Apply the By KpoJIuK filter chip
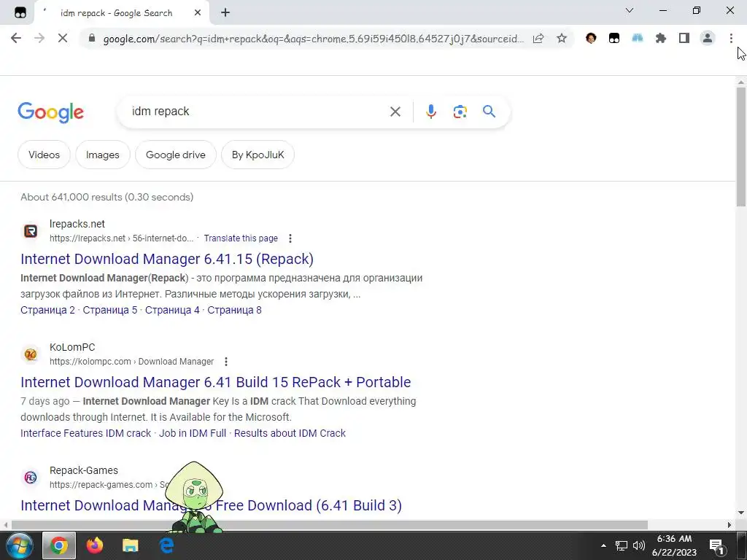This screenshot has height=560, width=747. [258, 155]
